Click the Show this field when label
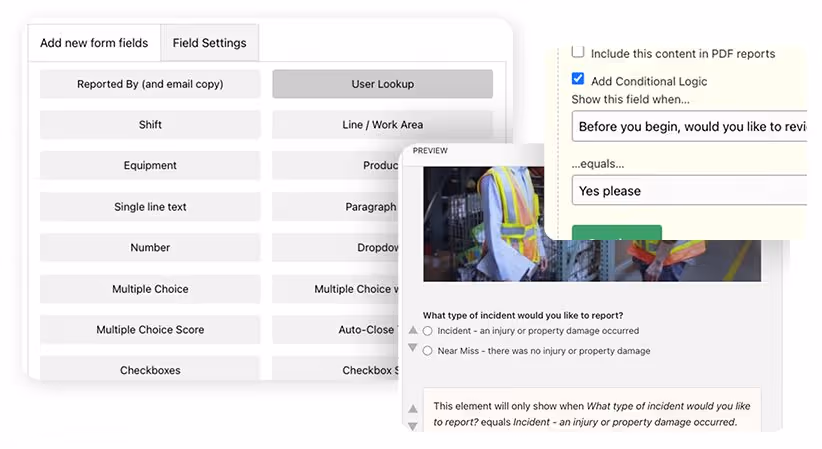Screen dimensions: 822x449 [631, 99]
